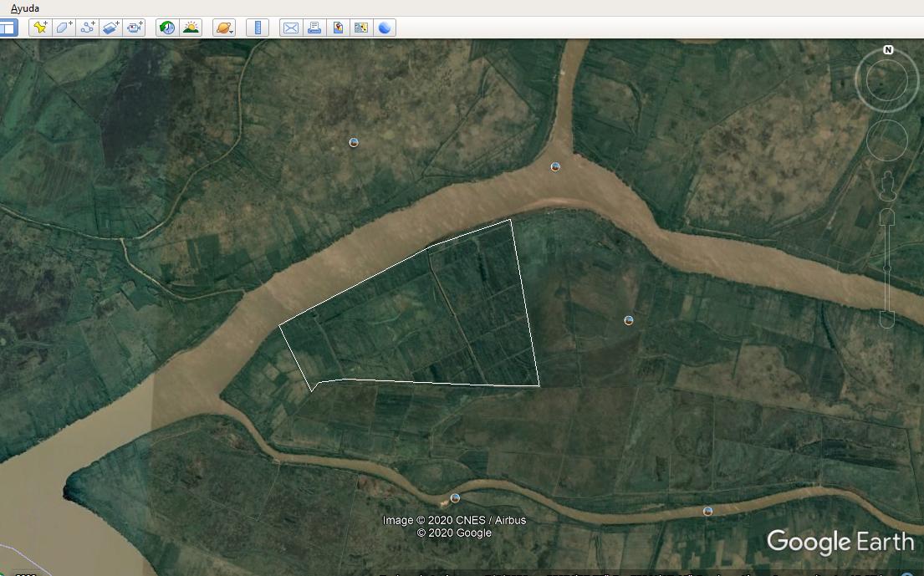924x576 pixels.
Task: Open the photo marker near river junction
Action: tap(555, 166)
